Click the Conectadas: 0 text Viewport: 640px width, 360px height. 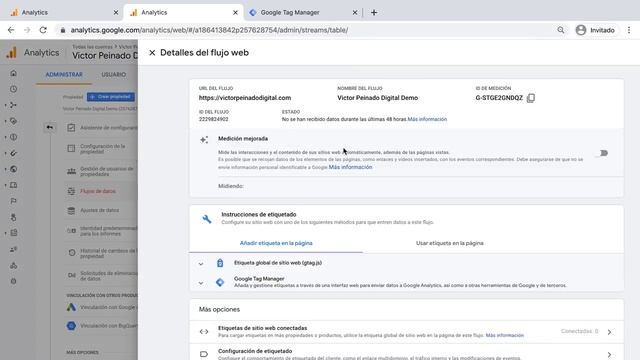pyautogui.click(x=579, y=331)
